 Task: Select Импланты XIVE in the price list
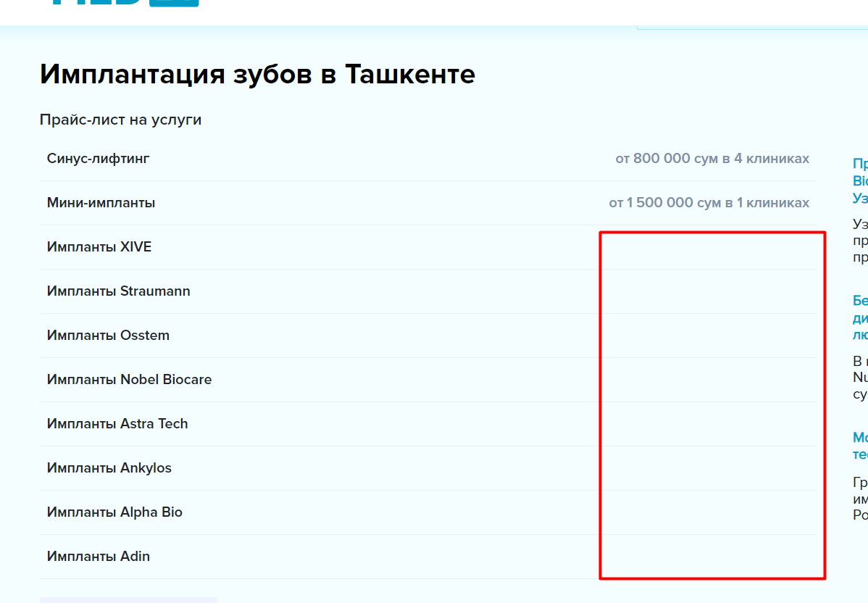(428, 248)
